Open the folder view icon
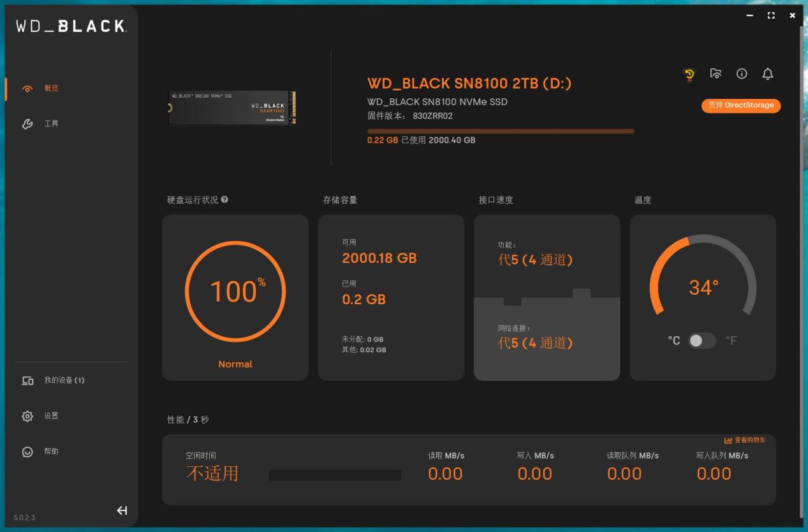808x532 pixels. (716, 74)
